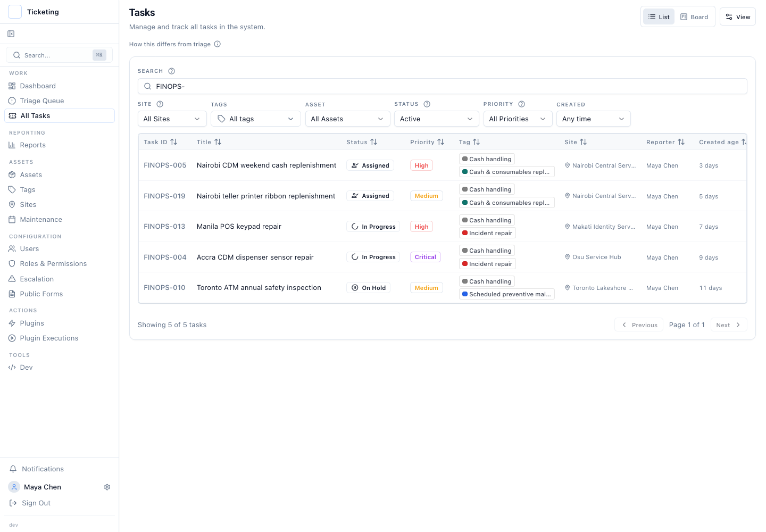Open the All tags dropdown
Viewport: 766px width, 532px height.
tap(255, 119)
